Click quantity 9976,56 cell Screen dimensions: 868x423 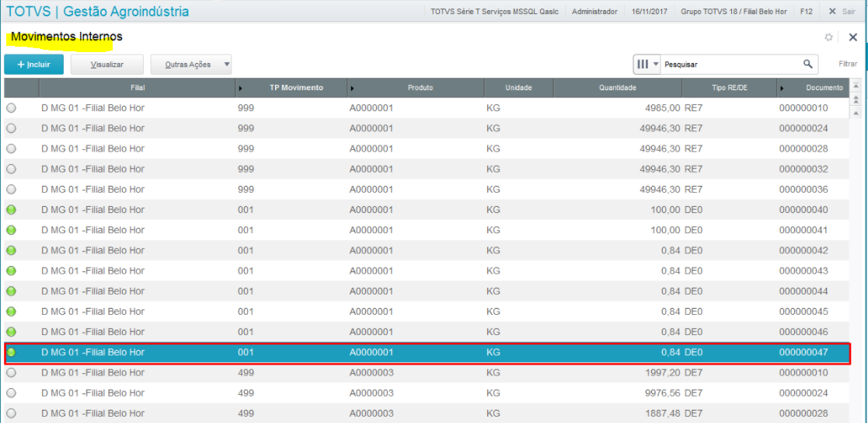click(x=662, y=393)
